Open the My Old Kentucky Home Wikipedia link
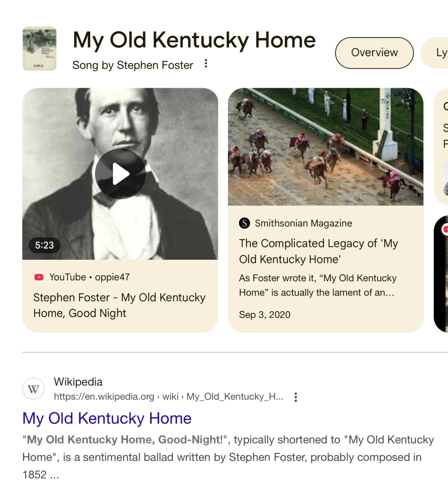 (x=107, y=418)
